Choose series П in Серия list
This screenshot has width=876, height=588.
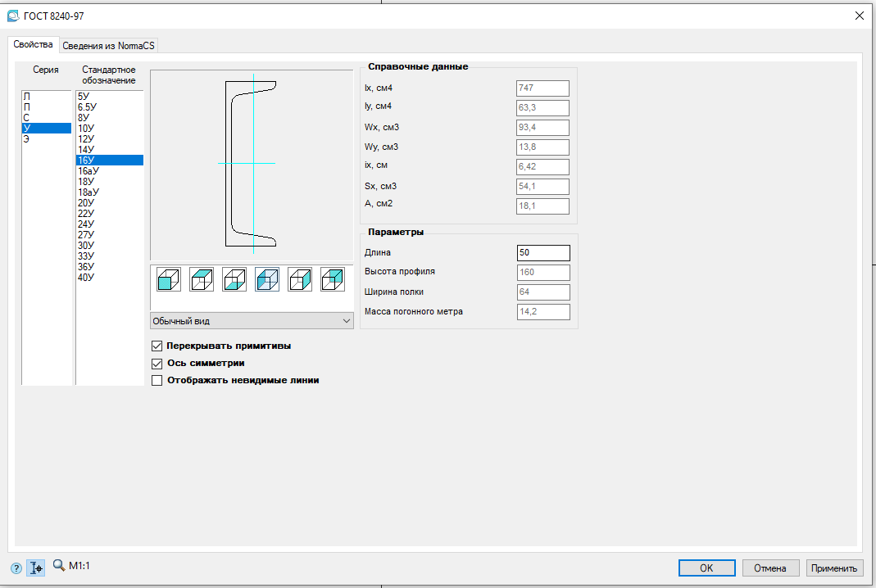[x=28, y=106]
